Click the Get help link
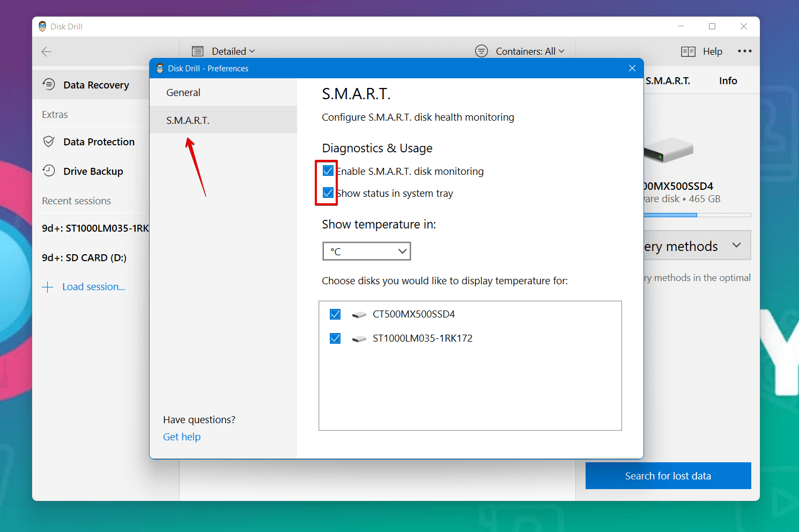Image resolution: width=799 pixels, height=532 pixels. point(182,437)
